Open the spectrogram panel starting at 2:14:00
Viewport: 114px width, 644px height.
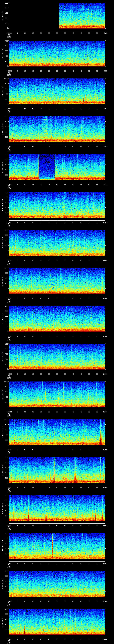[x=57, y=394]
